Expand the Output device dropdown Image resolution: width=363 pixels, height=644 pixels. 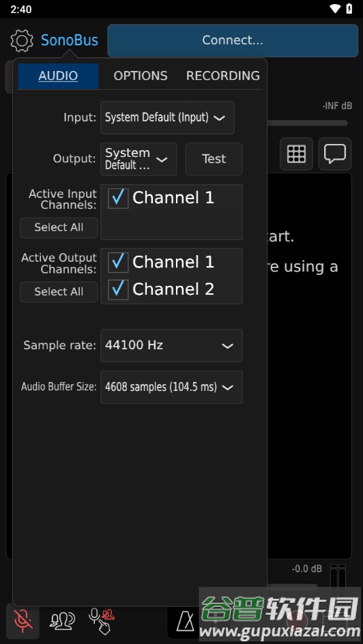coord(139,159)
